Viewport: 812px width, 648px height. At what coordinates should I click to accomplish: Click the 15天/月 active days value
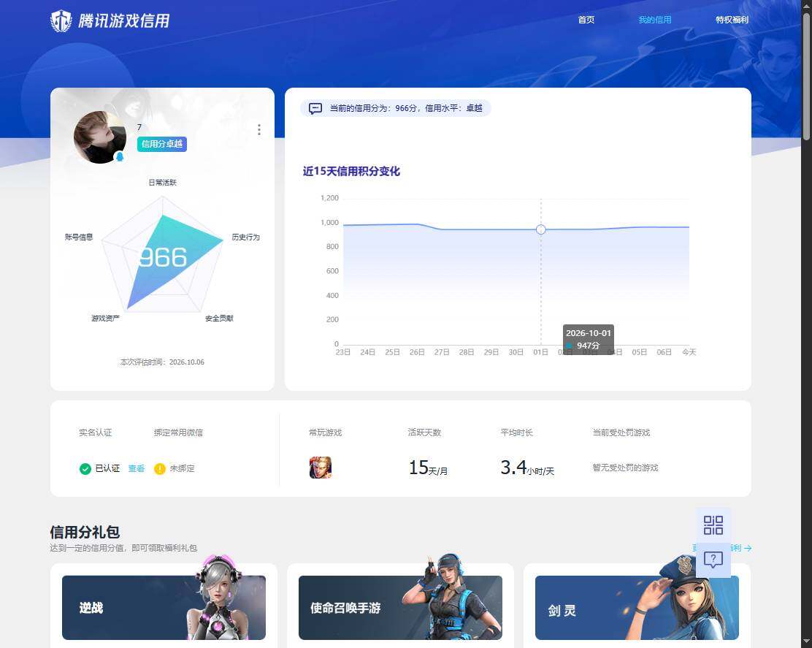(428, 468)
